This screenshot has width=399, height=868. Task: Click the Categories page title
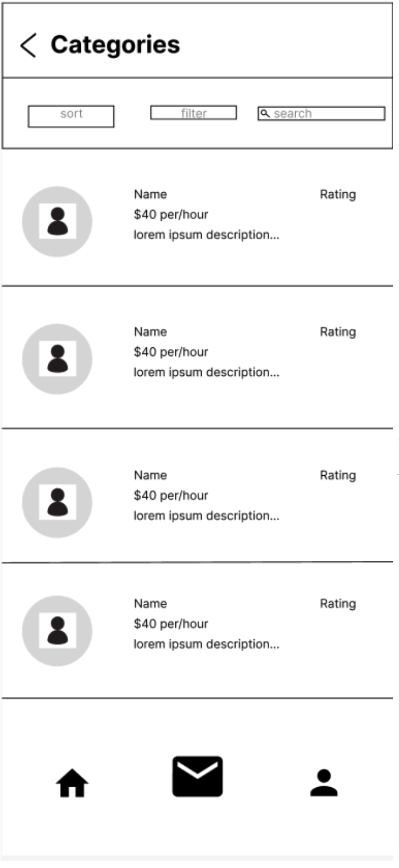click(x=115, y=45)
